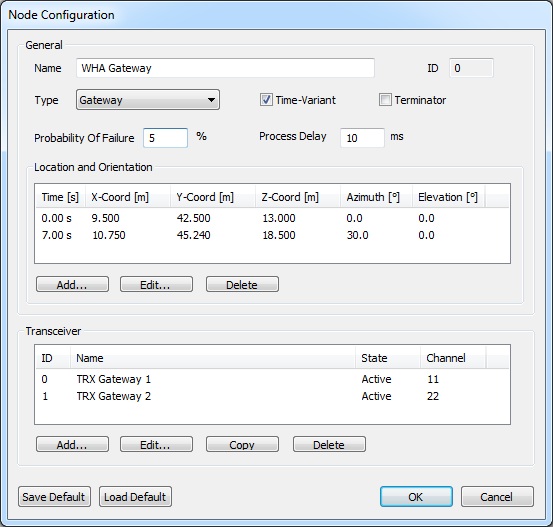This screenshot has height=527, width=553.
Task: Focus the Probability Of Failure input
Action: coord(165,138)
